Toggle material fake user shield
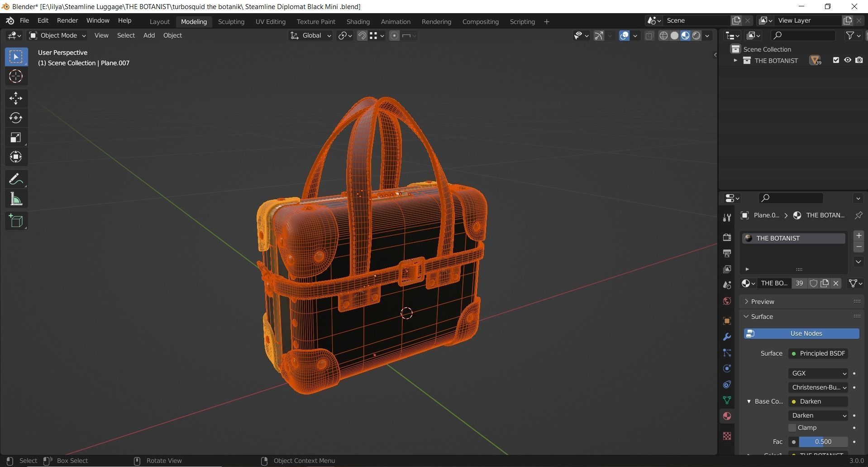Viewport: 868px width, 467px height. click(813, 284)
